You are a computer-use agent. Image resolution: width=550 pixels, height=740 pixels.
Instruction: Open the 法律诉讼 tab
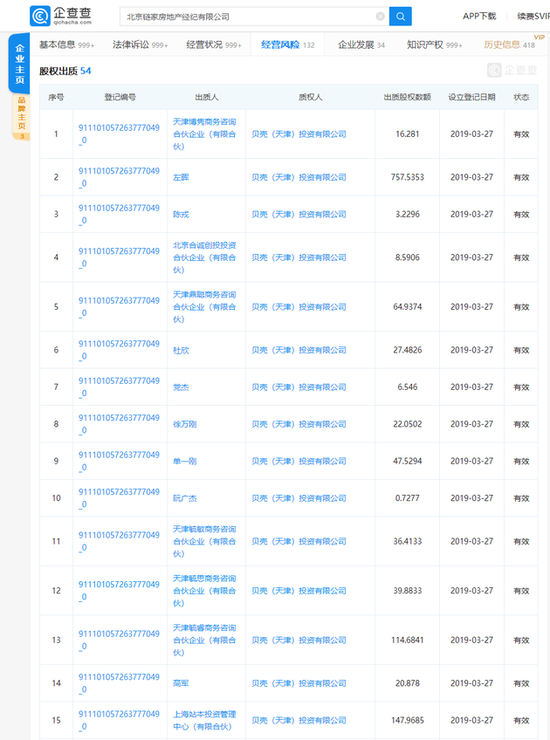pyautogui.click(x=140, y=45)
